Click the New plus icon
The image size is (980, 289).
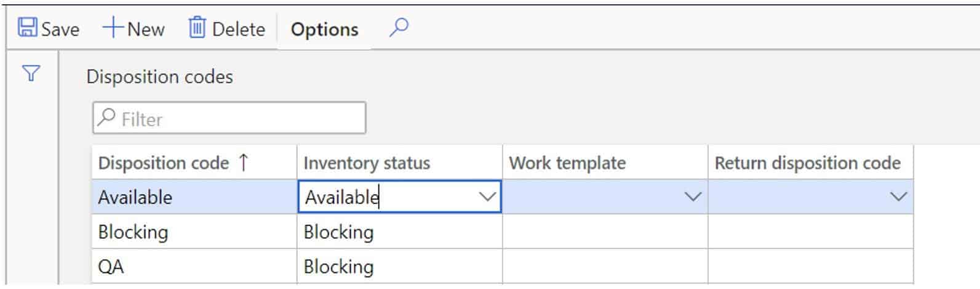(x=113, y=28)
